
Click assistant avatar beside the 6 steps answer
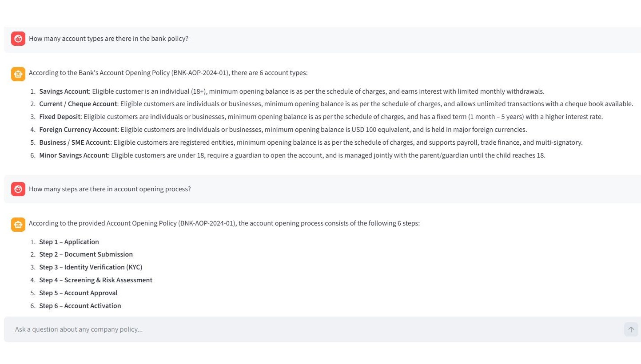point(18,224)
